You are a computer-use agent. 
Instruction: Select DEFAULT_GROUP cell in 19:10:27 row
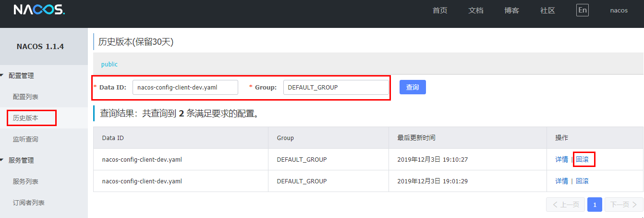tap(328, 159)
